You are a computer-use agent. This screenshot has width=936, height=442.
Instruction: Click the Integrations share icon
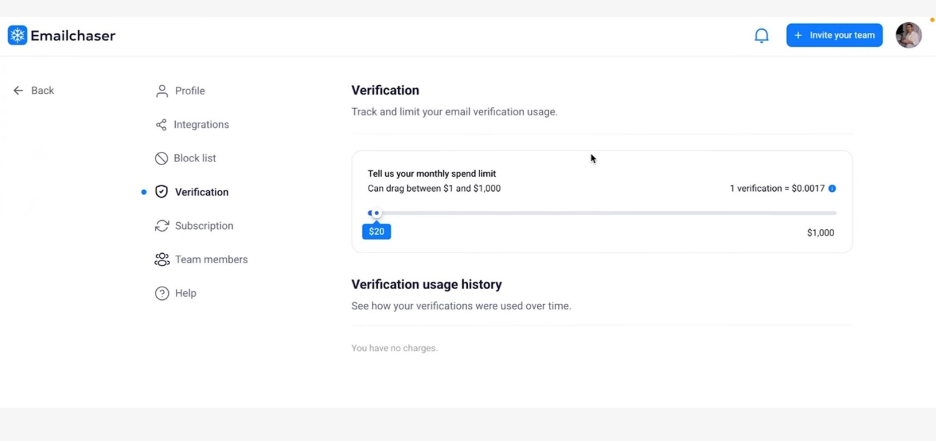pos(161,125)
